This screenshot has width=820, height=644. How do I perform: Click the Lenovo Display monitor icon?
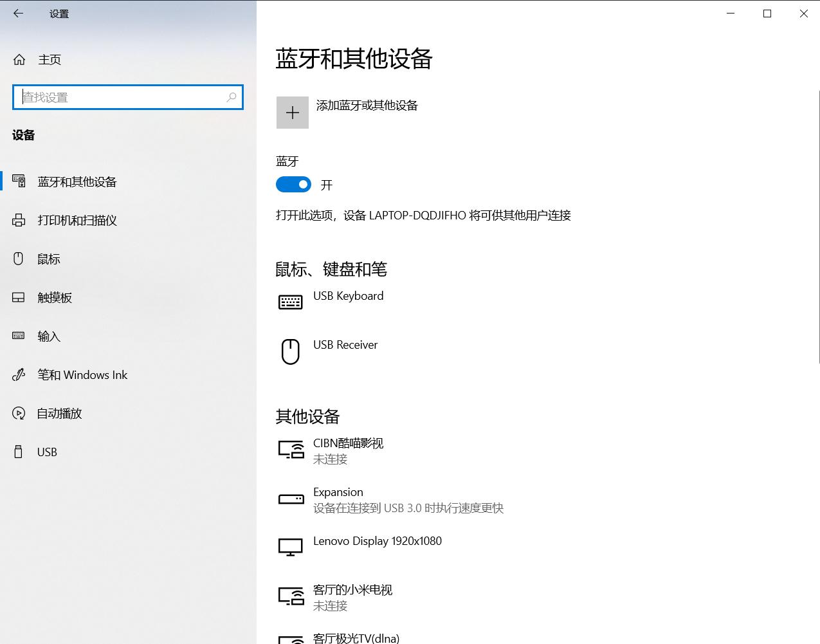tap(291, 547)
